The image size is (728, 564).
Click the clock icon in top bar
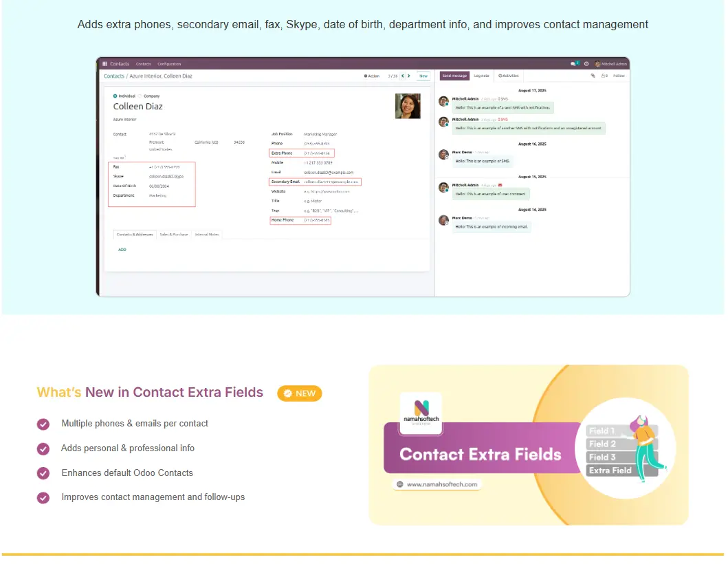[x=586, y=64]
